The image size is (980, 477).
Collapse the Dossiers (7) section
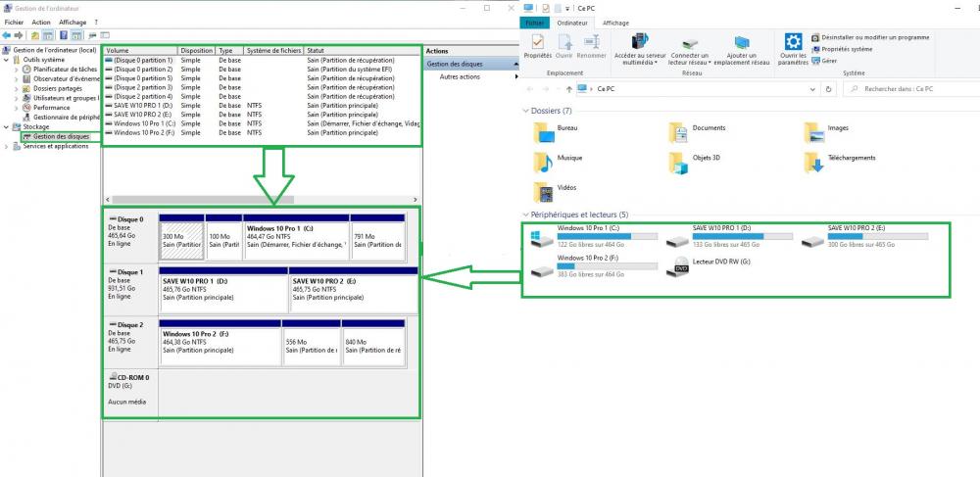pyautogui.click(x=526, y=111)
